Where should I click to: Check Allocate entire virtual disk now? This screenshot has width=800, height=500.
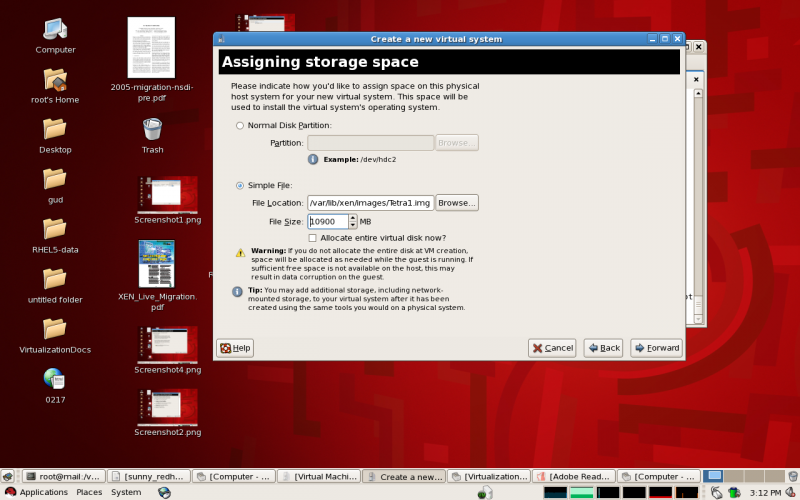coord(312,238)
